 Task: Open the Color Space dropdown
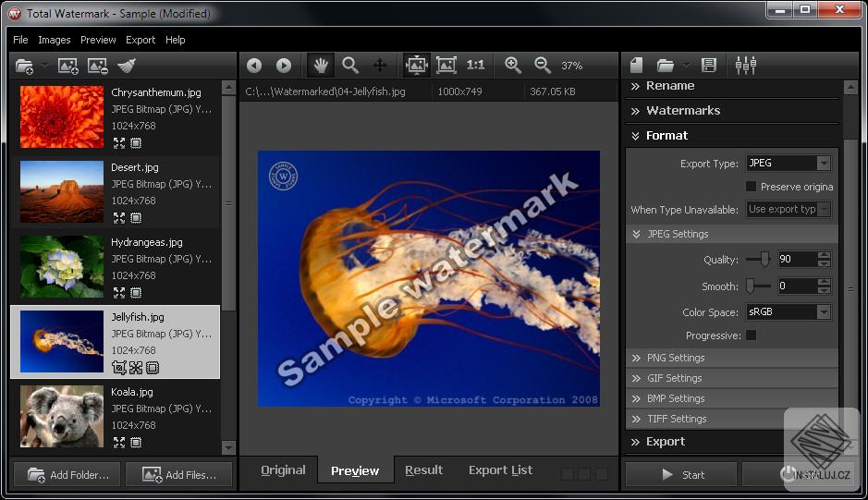click(789, 312)
